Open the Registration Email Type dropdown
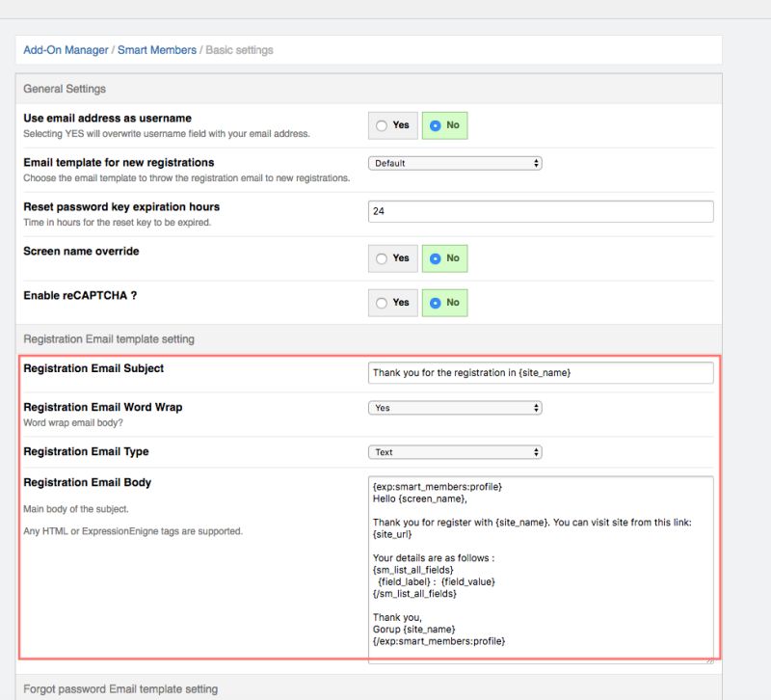Viewport: 771px width, 700px height. [x=455, y=451]
